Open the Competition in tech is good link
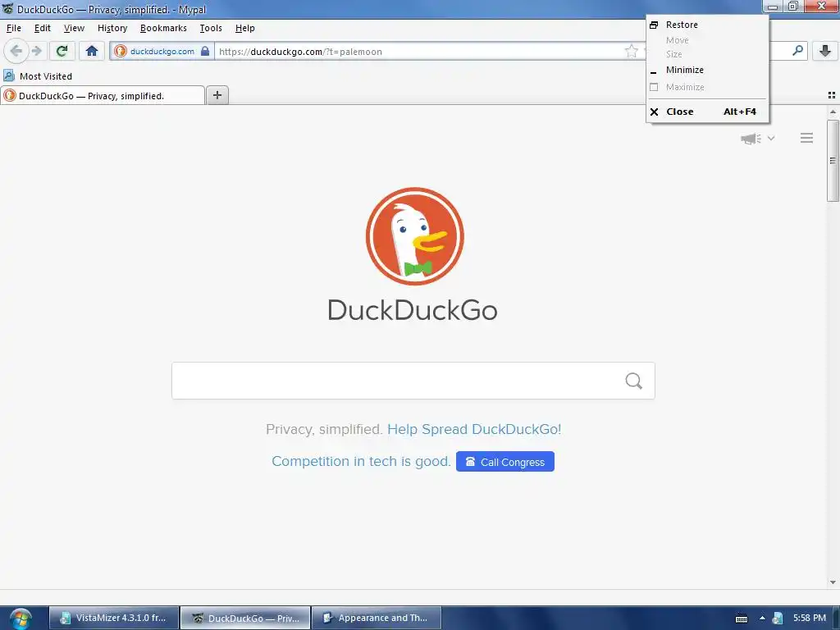This screenshot has width=840, height=630. (361, 461)
